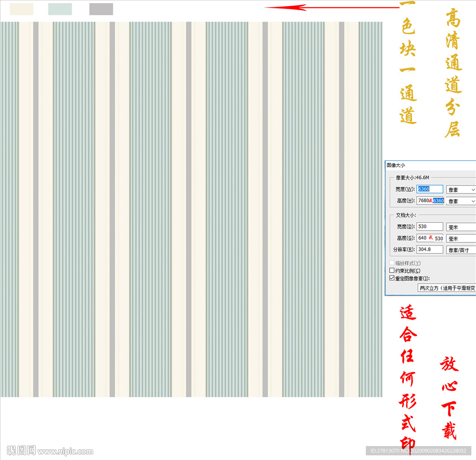The width and height of the screenshot is (476, 460).
Task: Open the document height unit dropdown
Action: click(461, 239)
